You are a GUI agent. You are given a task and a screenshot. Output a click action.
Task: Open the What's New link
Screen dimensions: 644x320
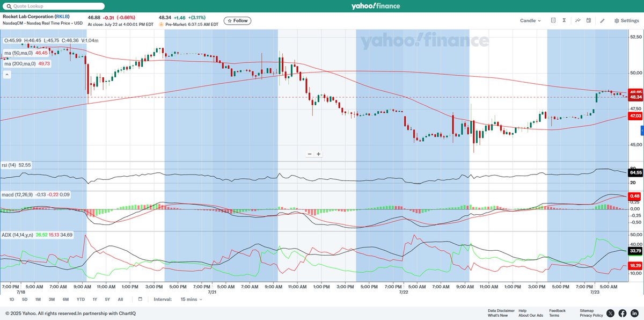pyautogui.click(x=497, y=315)
